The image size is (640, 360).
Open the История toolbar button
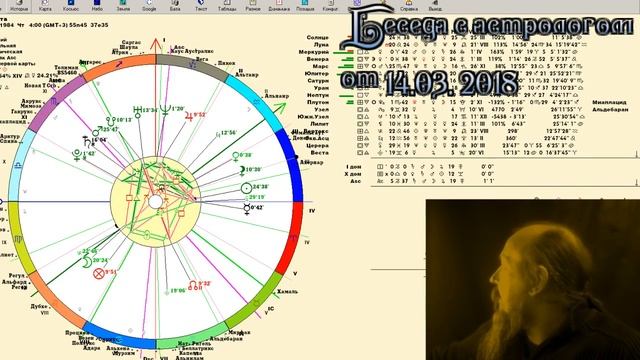coord(19,5)
